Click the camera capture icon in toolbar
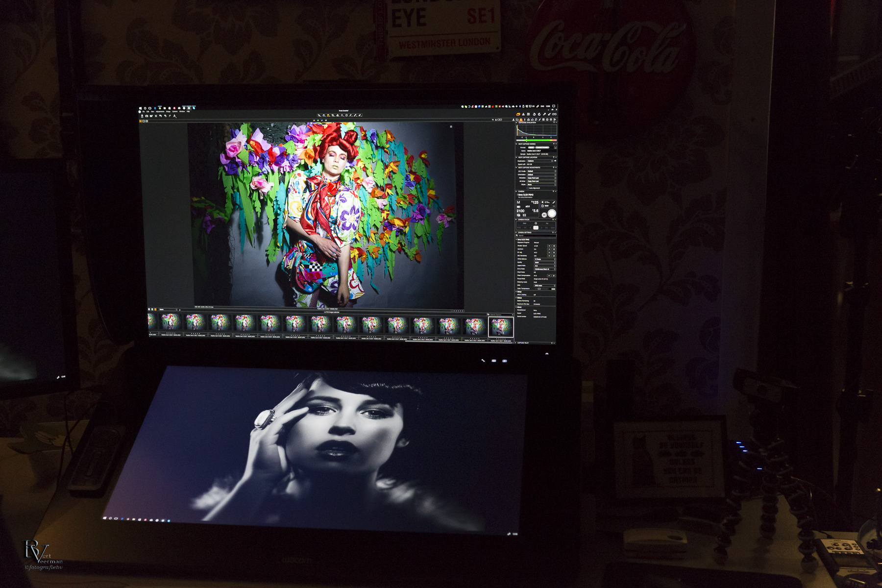 [147, 116]
